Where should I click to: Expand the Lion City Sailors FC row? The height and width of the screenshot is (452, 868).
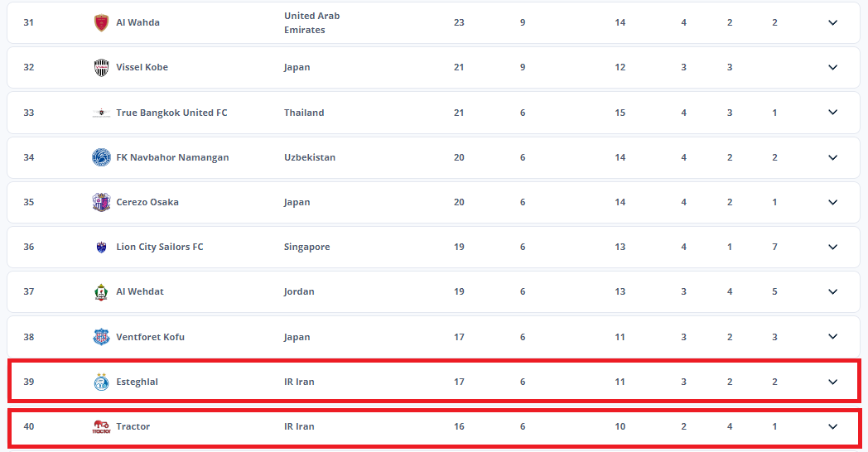[832, 247]
